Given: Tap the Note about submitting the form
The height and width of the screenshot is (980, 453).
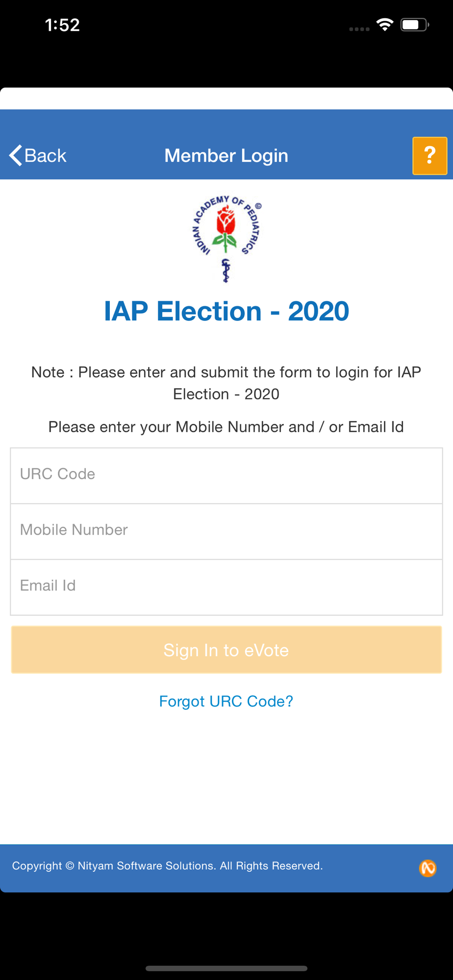Looking at the screenshot, I should [x=226, y=383].
